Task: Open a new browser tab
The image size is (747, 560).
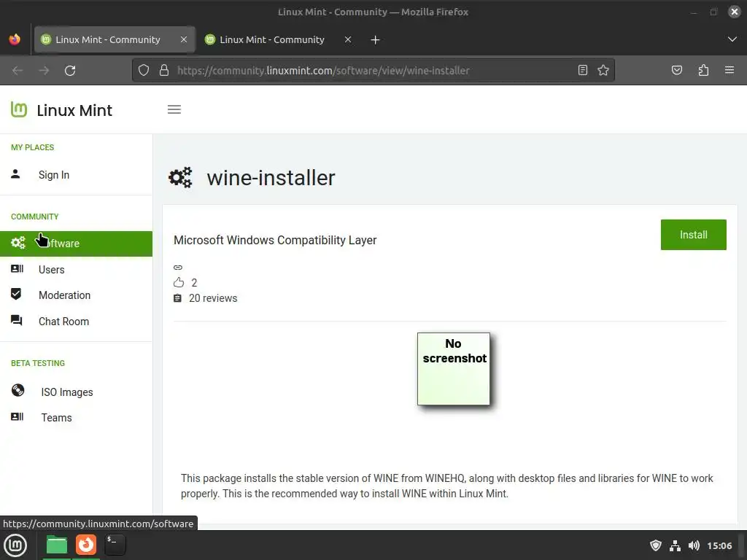Action: point(375,40)
